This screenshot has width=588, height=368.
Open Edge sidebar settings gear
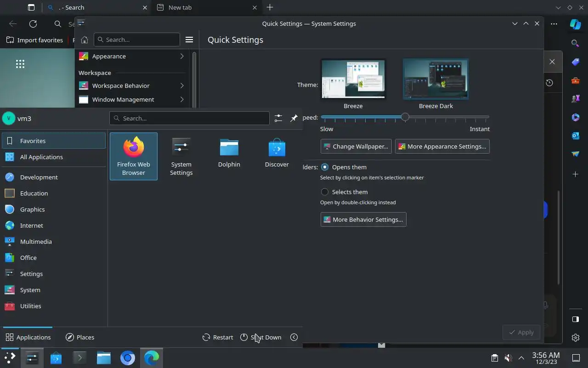(576, 338)
